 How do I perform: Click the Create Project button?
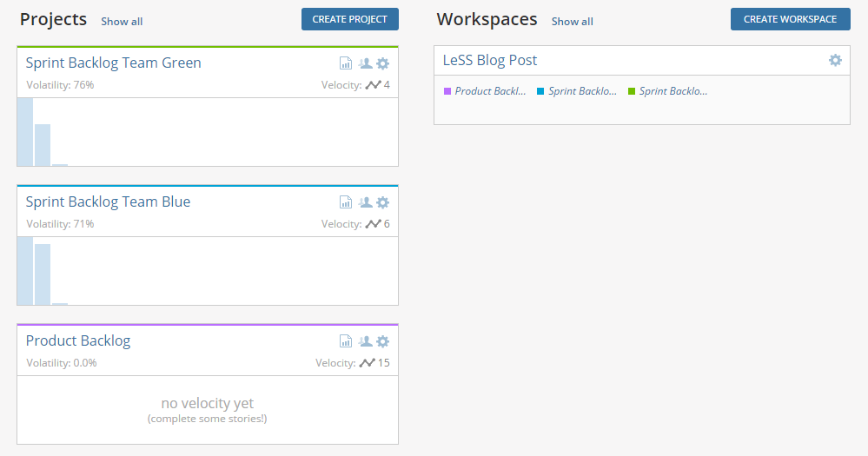click(350, 19)
